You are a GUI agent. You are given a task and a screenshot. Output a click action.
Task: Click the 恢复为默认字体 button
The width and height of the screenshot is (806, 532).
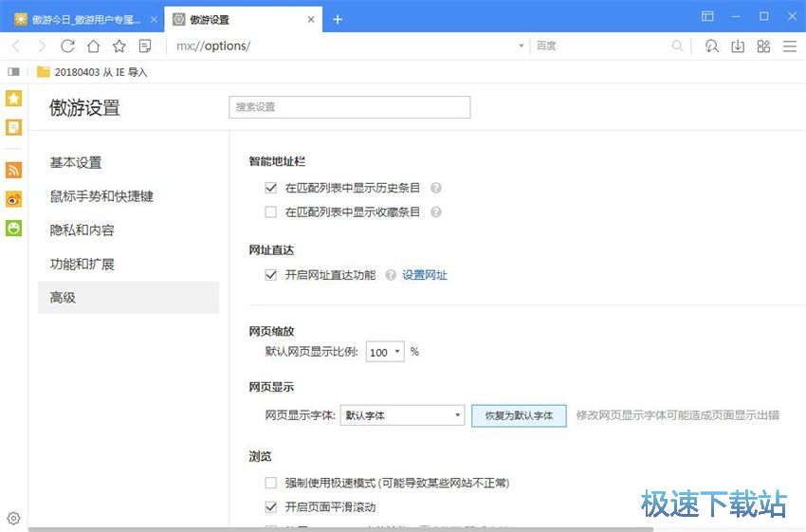coord(520,415)
